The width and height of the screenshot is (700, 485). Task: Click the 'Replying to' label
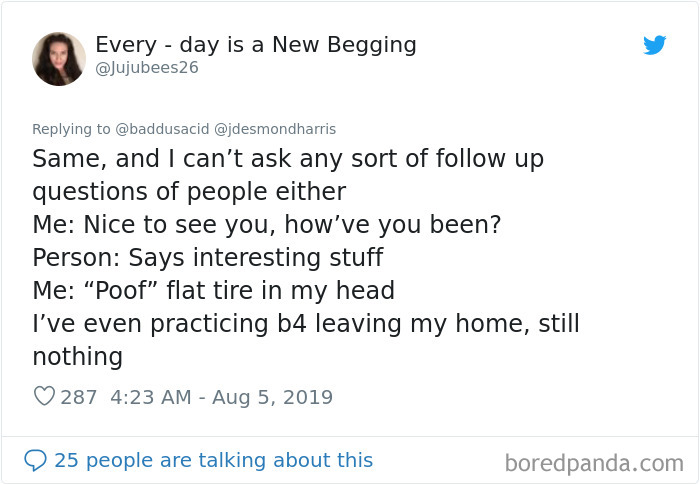coord(71,129)
